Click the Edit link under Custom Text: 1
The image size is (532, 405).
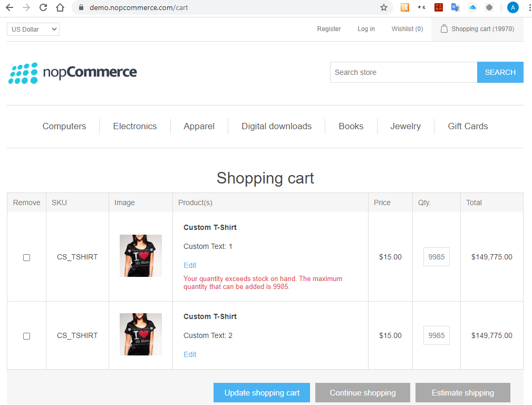[x=190, y=265]
